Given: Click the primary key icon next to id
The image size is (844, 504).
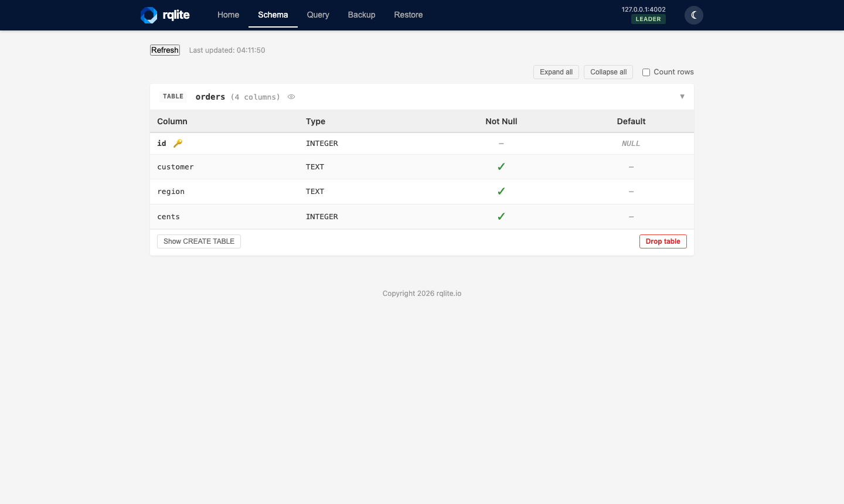Looking at the screenshot, I should [x=178, y=144].
